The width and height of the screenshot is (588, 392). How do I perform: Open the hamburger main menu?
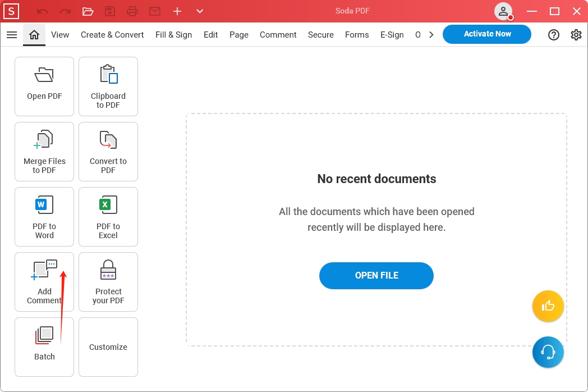tap(11, 35)
